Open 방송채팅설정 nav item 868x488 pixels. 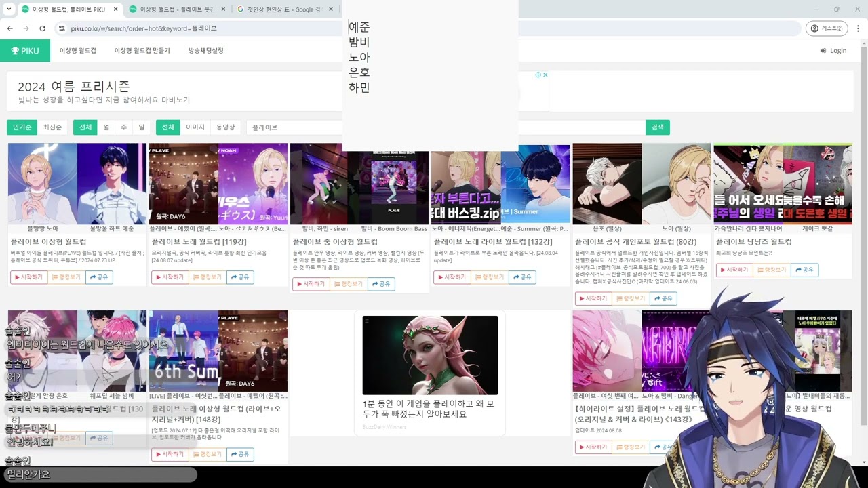pyautogui.click(x=206, y=51)
